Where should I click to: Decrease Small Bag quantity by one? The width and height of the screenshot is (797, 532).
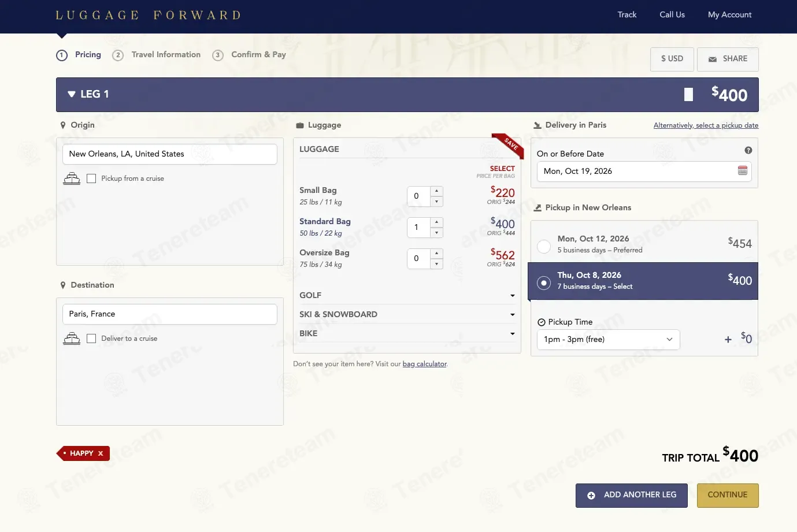437,202
